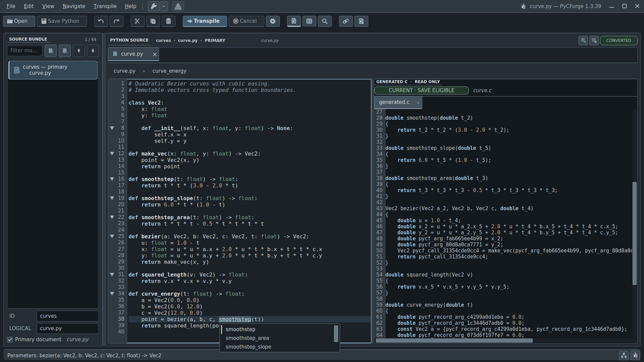Click the Cancel button
Image resolution: width=644 pixels, height=362 pixels.
(246, 21)
